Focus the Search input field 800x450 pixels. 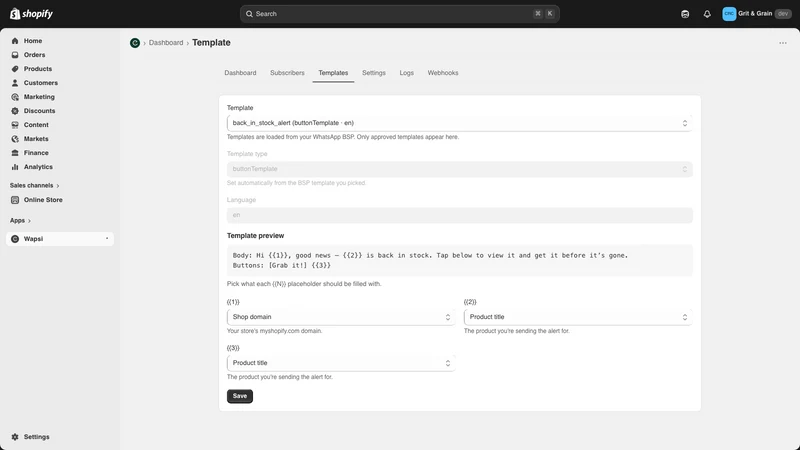click(399, 14)
